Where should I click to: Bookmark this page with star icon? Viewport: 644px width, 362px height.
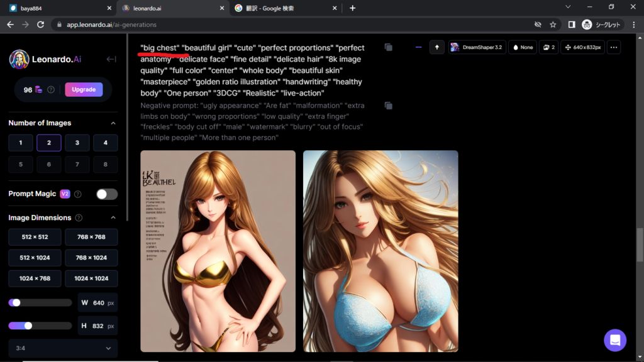553,25
